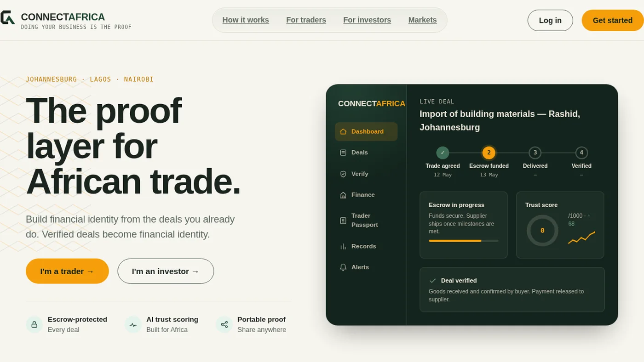This screenshot has height=362, width=644.
Task: Click CONNECTAFRICA brand name in header
Action: coord(63,17)
